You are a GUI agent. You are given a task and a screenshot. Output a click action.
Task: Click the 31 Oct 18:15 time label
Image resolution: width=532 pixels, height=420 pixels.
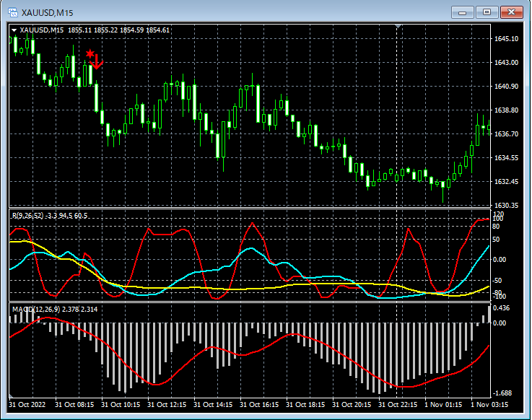point(305,405)
